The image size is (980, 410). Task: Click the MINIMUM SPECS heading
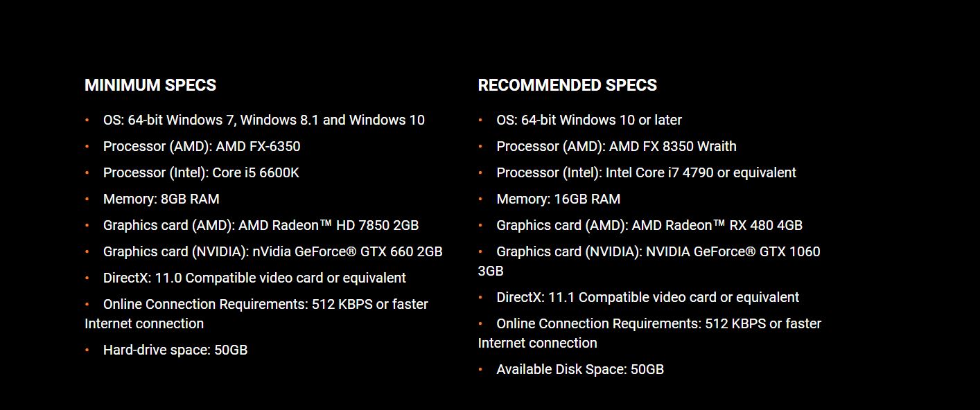150,85
